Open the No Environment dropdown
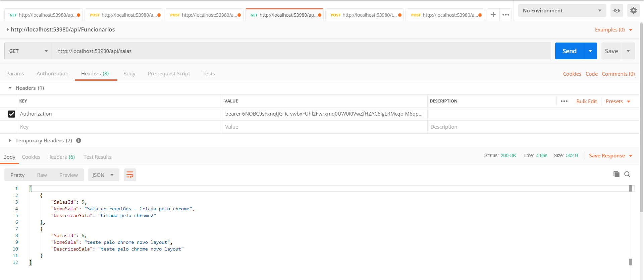 click(562, 10)
